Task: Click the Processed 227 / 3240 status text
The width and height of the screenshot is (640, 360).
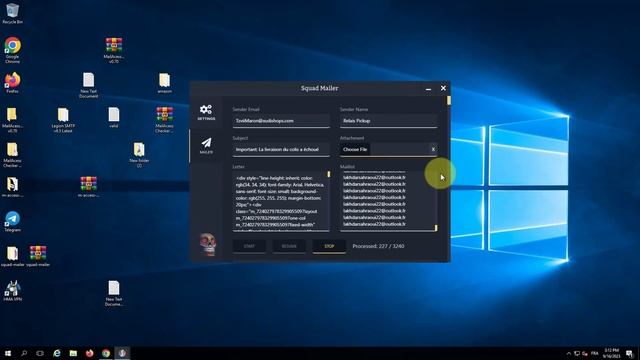Action: (378, 246)
